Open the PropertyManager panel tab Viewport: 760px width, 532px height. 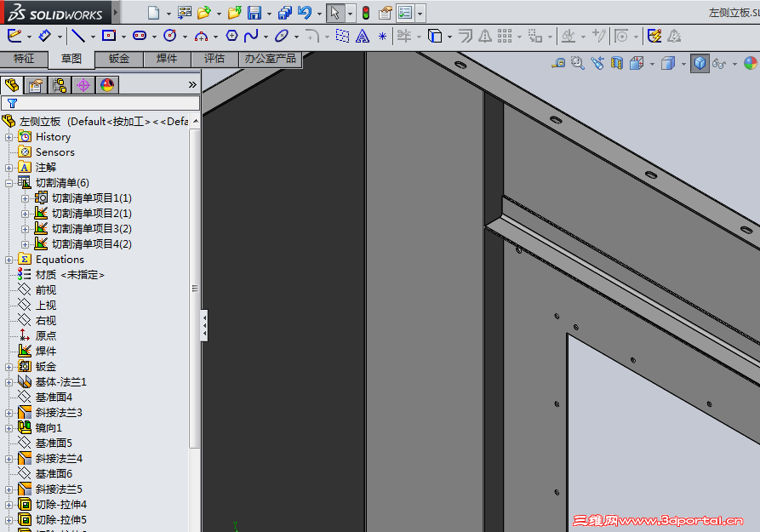click(36, 85)
